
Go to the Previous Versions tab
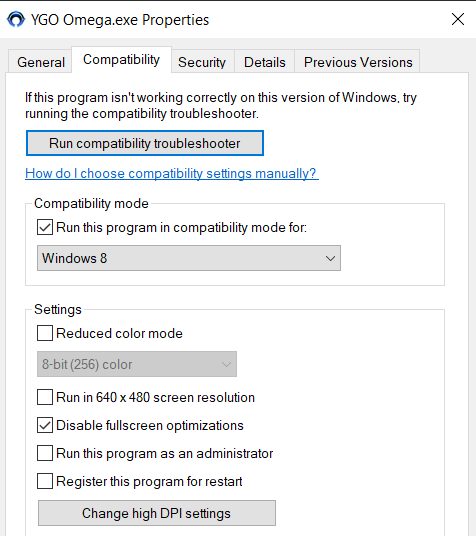(358, 62)
